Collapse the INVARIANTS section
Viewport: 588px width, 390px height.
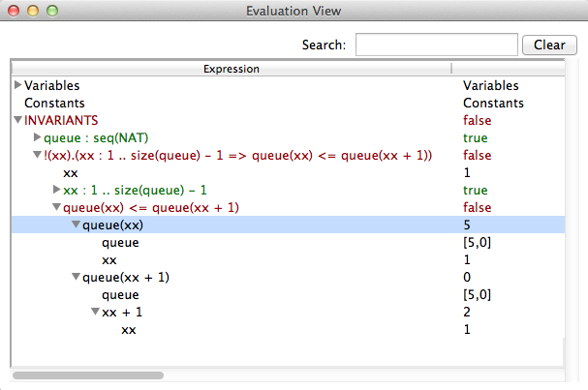pos(18,121)
